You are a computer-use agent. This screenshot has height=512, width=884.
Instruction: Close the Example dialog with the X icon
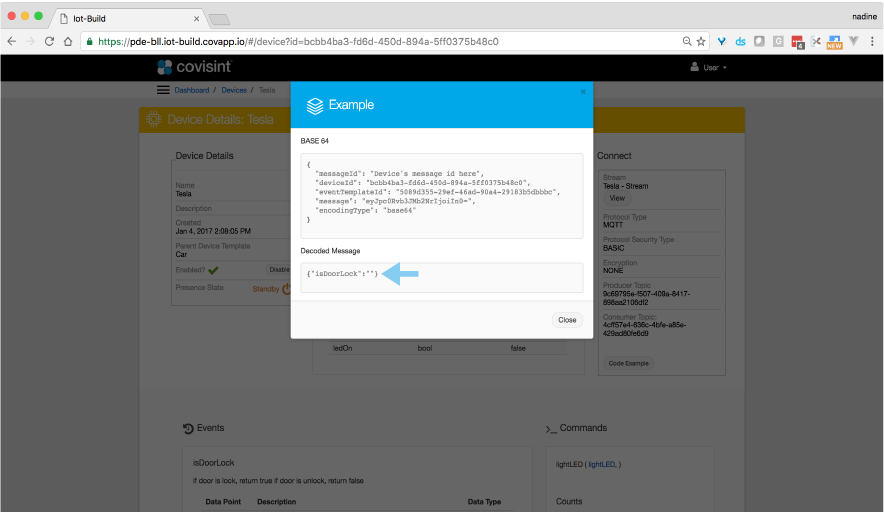pos(583,91)
